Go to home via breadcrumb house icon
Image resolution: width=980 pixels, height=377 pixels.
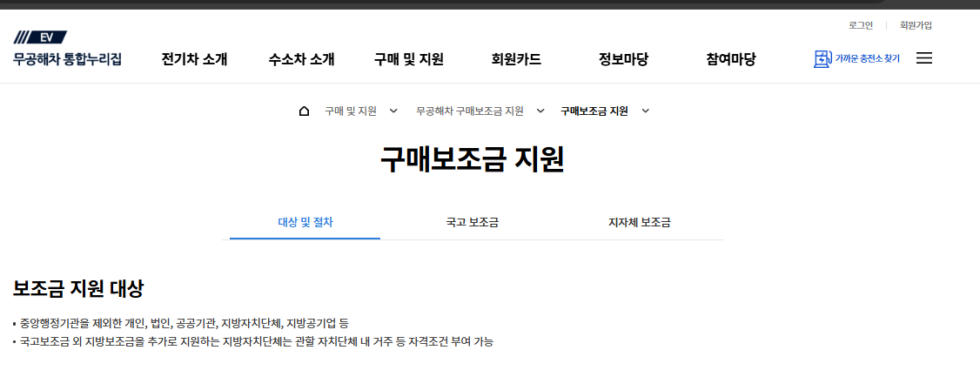pos(305,111)
